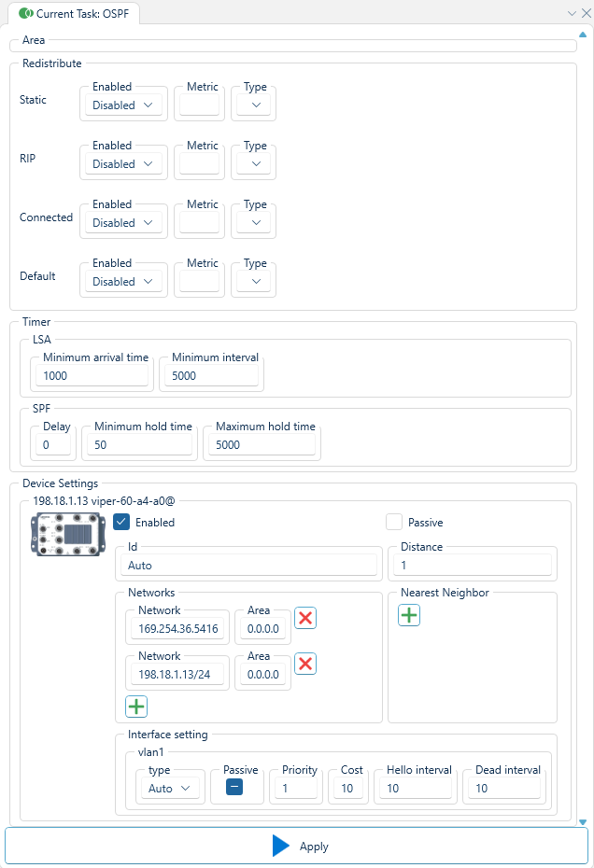This screenshot has width=594, height=868.
Task: Click the Minimum arrival time field
Action: [92, 376]
